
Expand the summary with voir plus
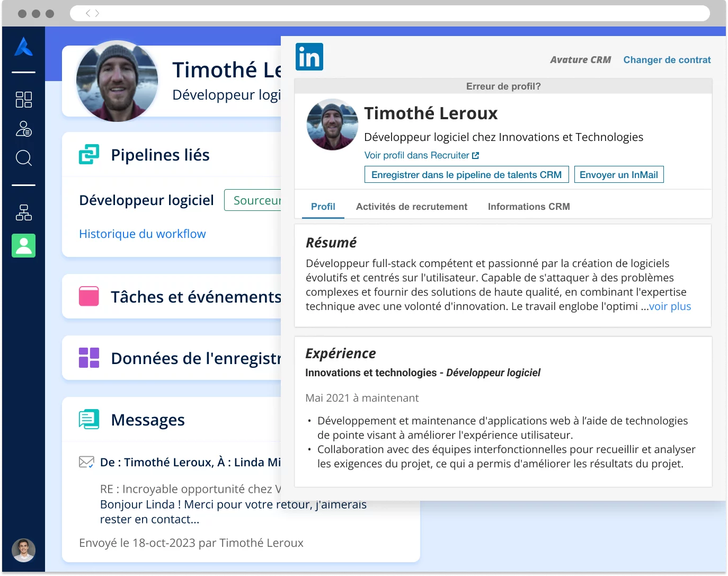pos(669,306)
